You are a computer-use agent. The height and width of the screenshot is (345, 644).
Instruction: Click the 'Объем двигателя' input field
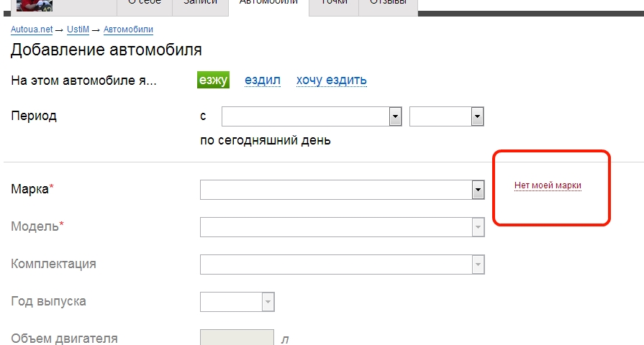click(237, 337)
